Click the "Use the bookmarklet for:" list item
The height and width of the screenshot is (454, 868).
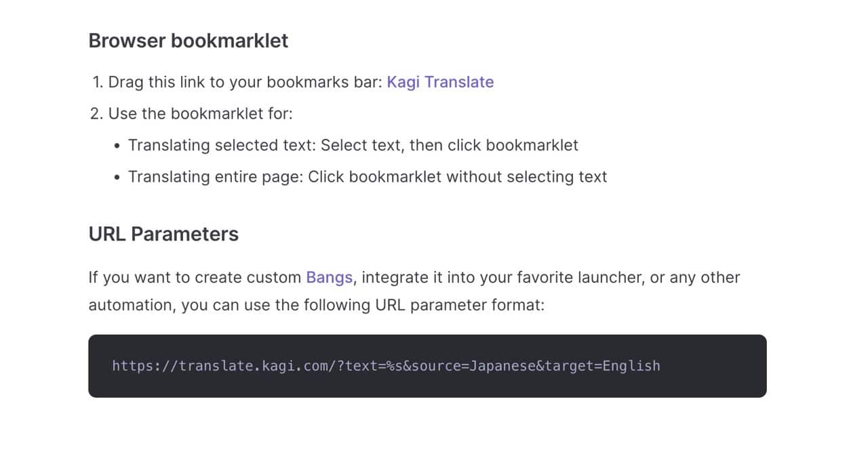tap(200, 113)
